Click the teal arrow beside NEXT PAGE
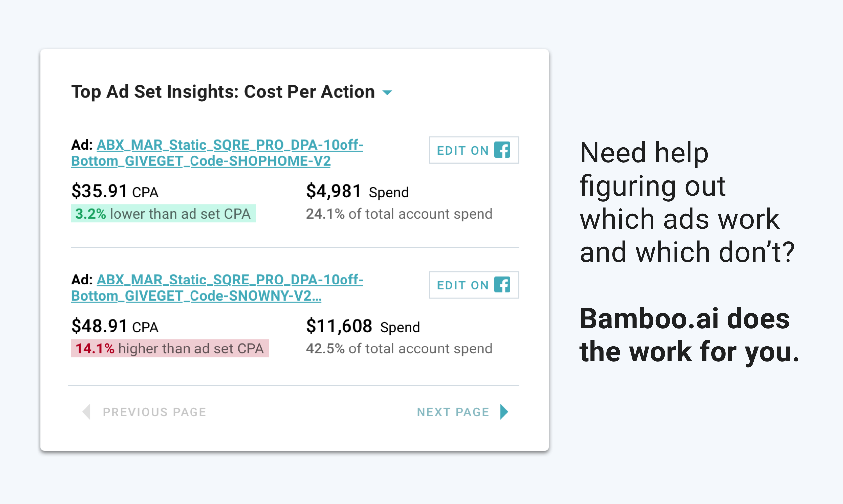843x504 pixels. (x=503, y=412)
